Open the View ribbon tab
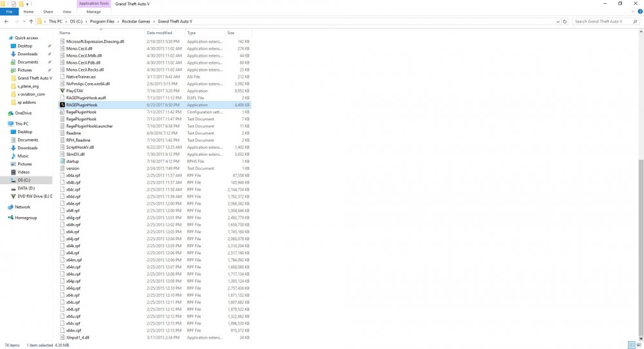Image resolution: width=644 pixels, height=349 pixels. click(x=66, y=12)
